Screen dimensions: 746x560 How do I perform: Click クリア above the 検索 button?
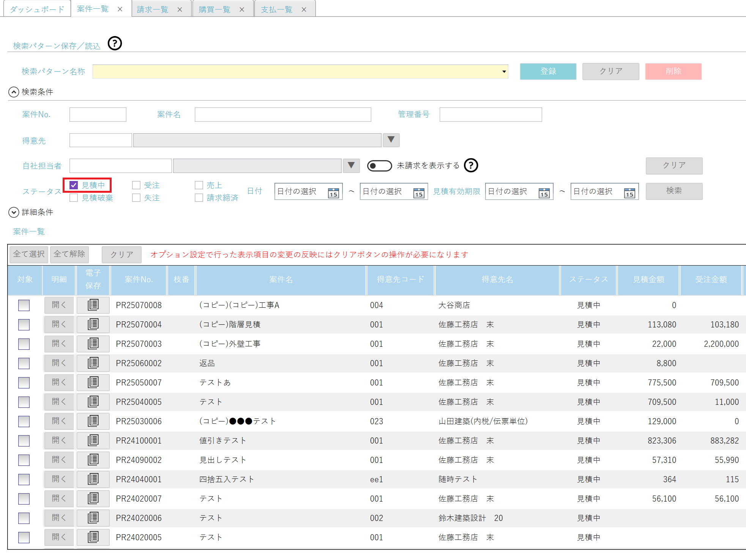[674, 165]
